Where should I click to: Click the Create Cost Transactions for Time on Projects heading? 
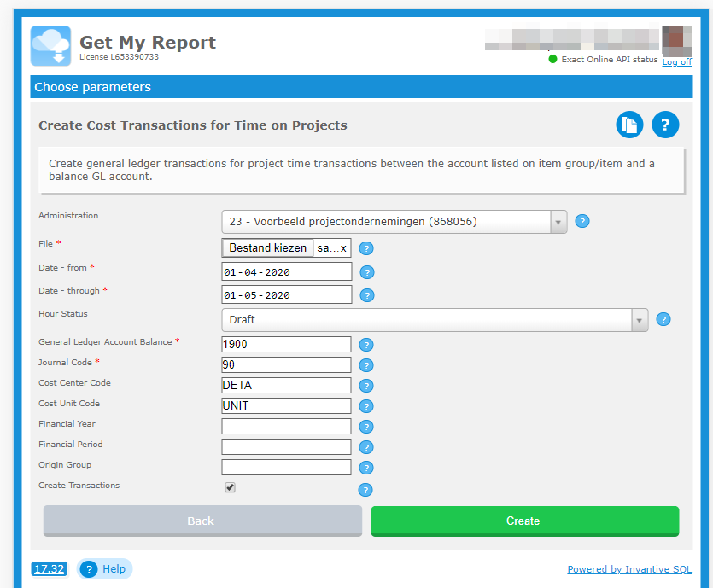click(193, 125)
